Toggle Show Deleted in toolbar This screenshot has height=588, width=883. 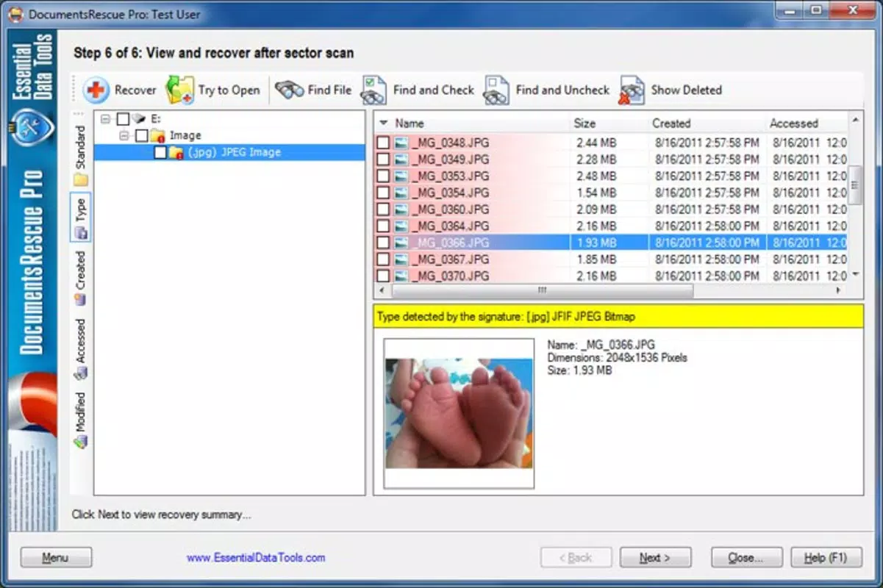670,90
